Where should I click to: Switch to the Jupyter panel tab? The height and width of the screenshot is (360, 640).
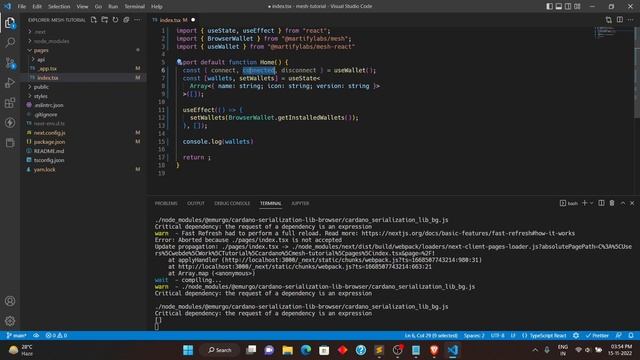[300, 203]
